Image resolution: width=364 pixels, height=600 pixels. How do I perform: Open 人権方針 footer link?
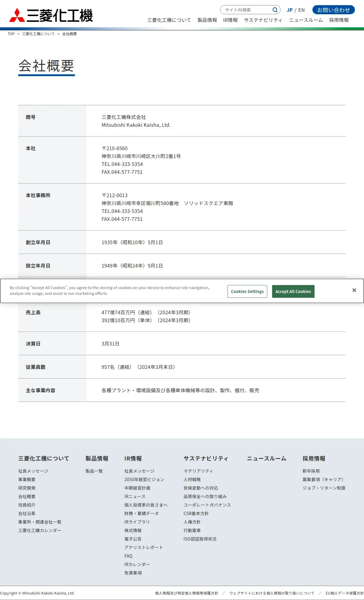[x=192, y=522]
